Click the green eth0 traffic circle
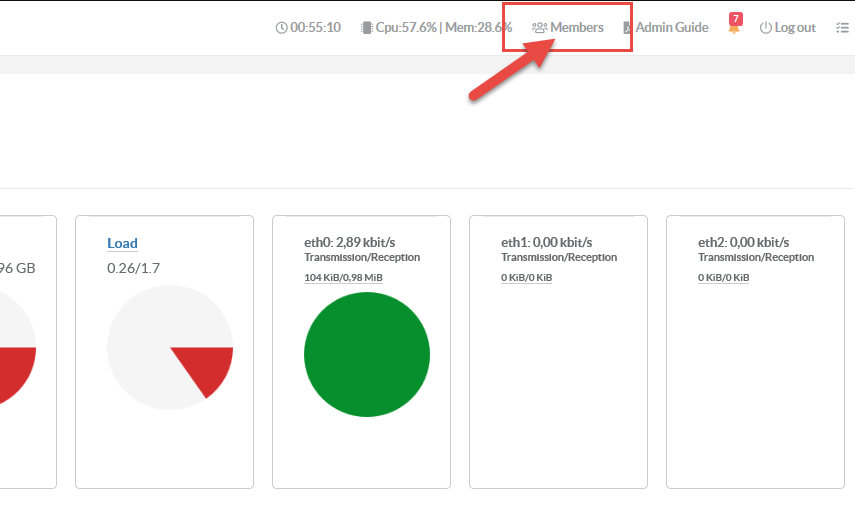Image resolution: width=855 pixels, height=509 pixels. (367, 355)
